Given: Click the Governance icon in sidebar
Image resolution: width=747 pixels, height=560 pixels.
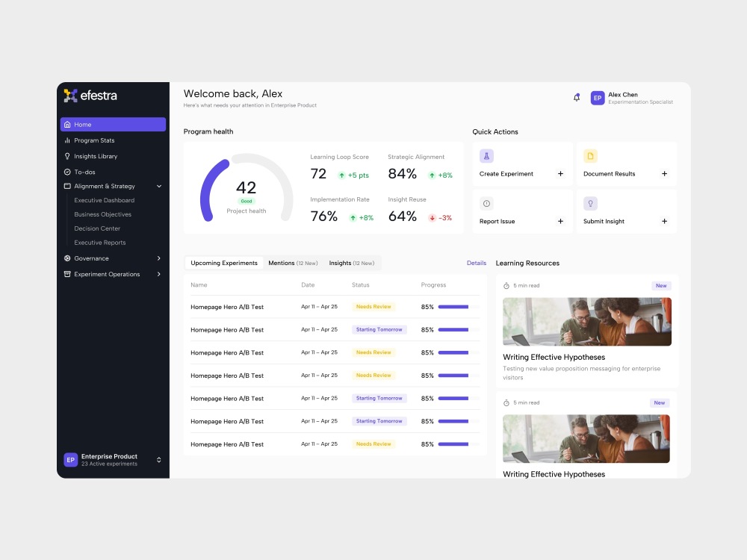Looking at the screenshot, I should click(67, 258).
